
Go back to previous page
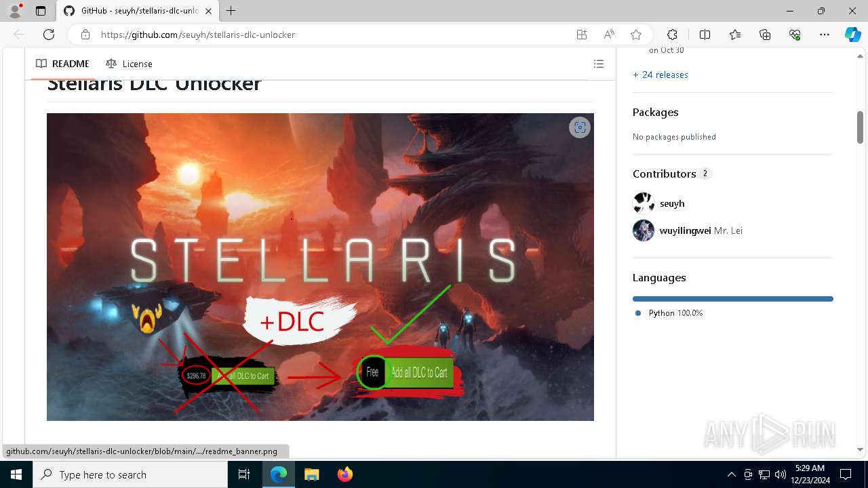(19, 35)
